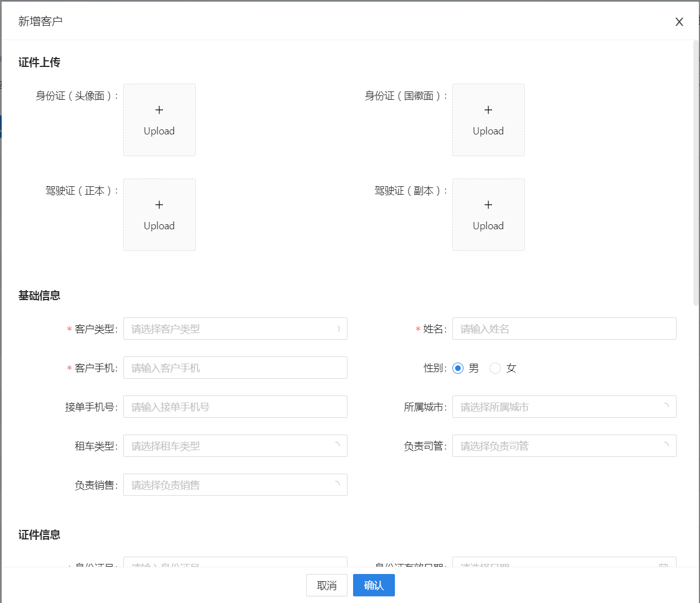This screenshot has height=603, width=700.
Task: Click the 姓名 input field
Action: coord(564,329)
